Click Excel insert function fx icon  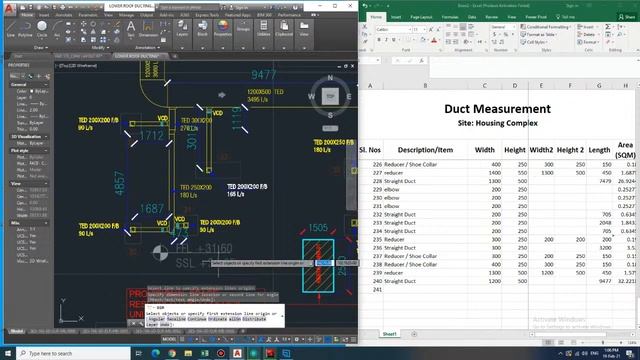[421, 60]
